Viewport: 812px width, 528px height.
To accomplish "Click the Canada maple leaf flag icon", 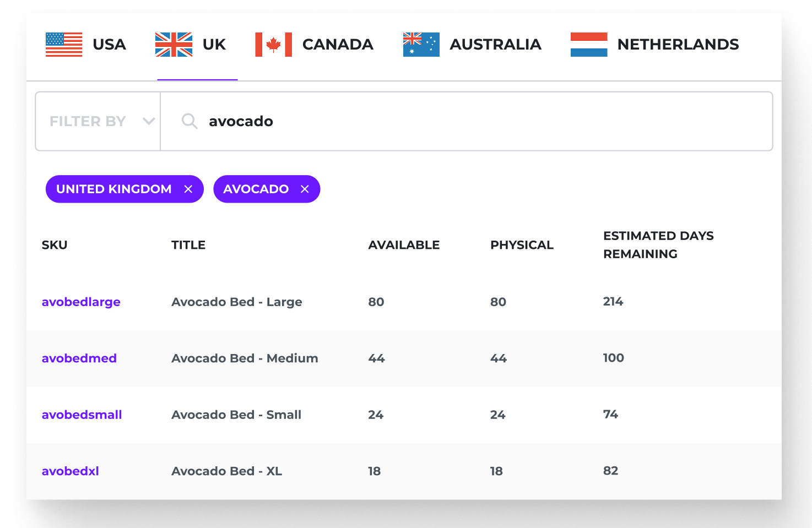I will coord(273,45).
